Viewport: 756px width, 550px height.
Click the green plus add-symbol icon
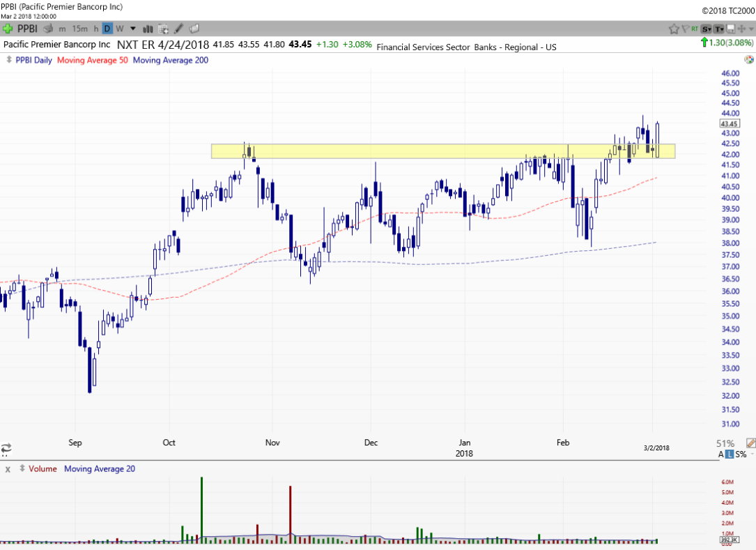(x=8, y=29)
